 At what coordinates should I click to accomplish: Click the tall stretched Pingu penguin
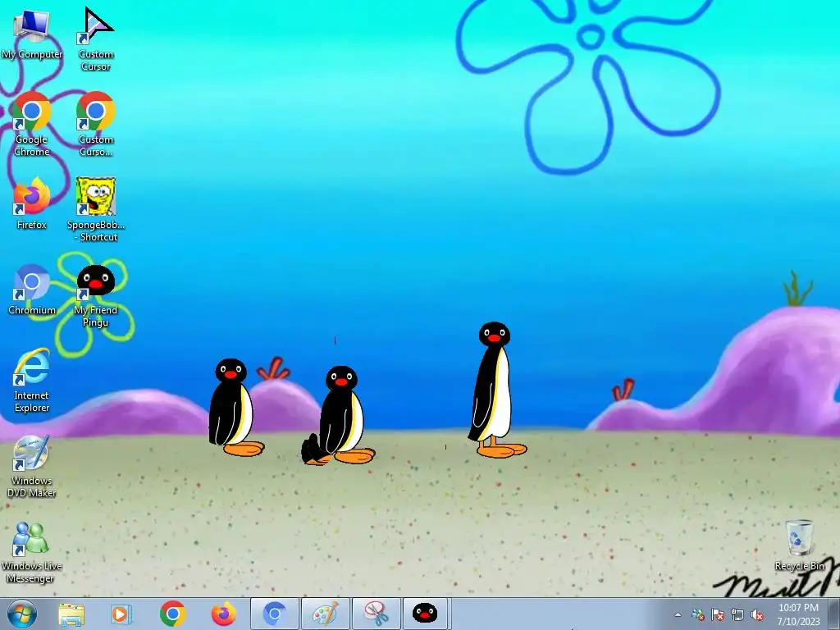click(497, 390)
